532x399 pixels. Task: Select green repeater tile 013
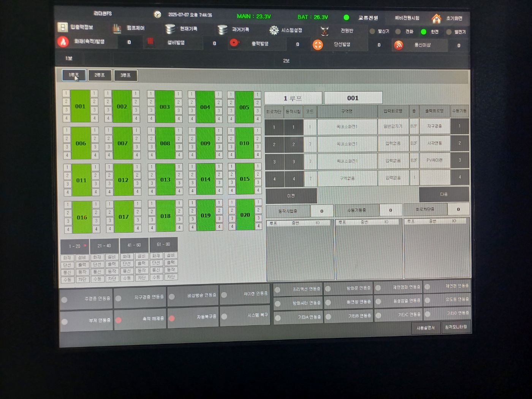pyautogui.click(x=165, y=179)
